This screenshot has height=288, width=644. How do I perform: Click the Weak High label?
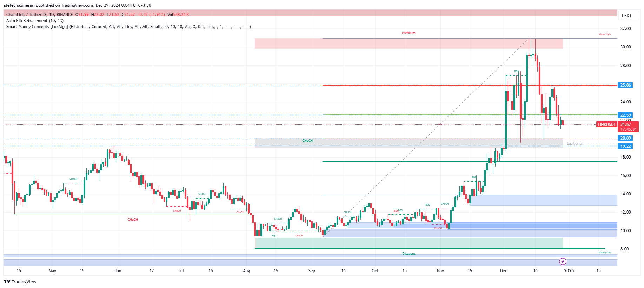click(x=605, y=34)
